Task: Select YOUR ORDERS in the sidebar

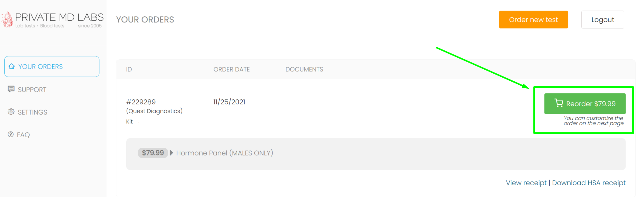Action: (40, 66)
